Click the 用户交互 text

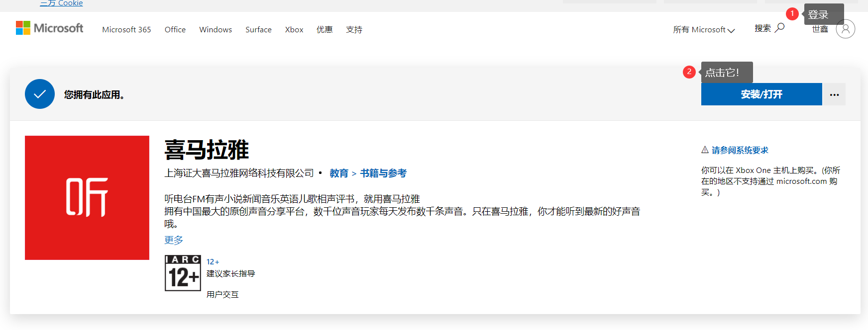coord(222,295)
